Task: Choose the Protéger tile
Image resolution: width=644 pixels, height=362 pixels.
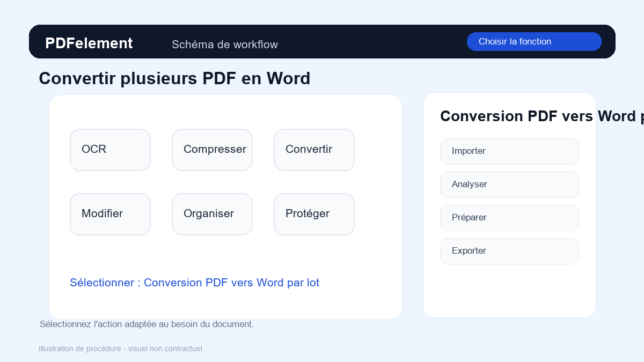Action: [314, 214]
